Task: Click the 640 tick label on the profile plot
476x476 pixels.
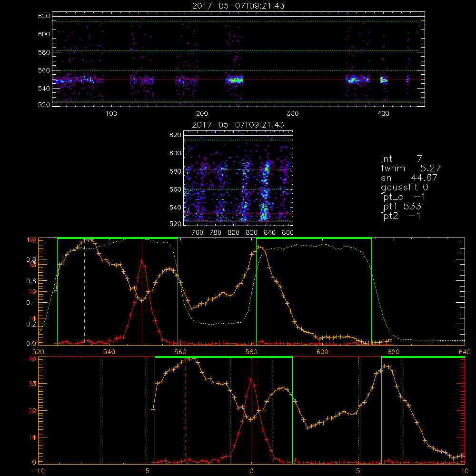Action: (x=465, y=352)
